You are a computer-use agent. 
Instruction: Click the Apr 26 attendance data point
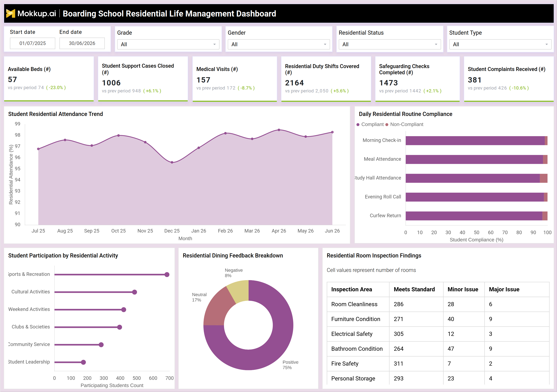click(x=279, y=130)
